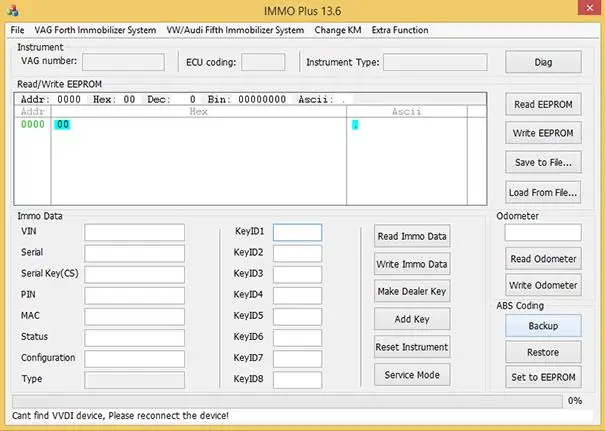Click the Read Odometer button

pos(543,259)
